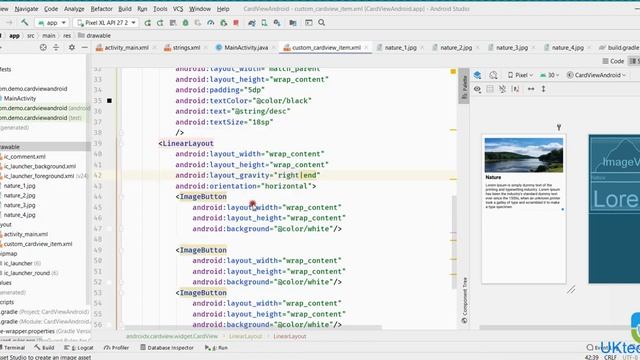640x360 pixels.
Task: Switch to the nature_3.jpg tab
Action: click(511, 48)
